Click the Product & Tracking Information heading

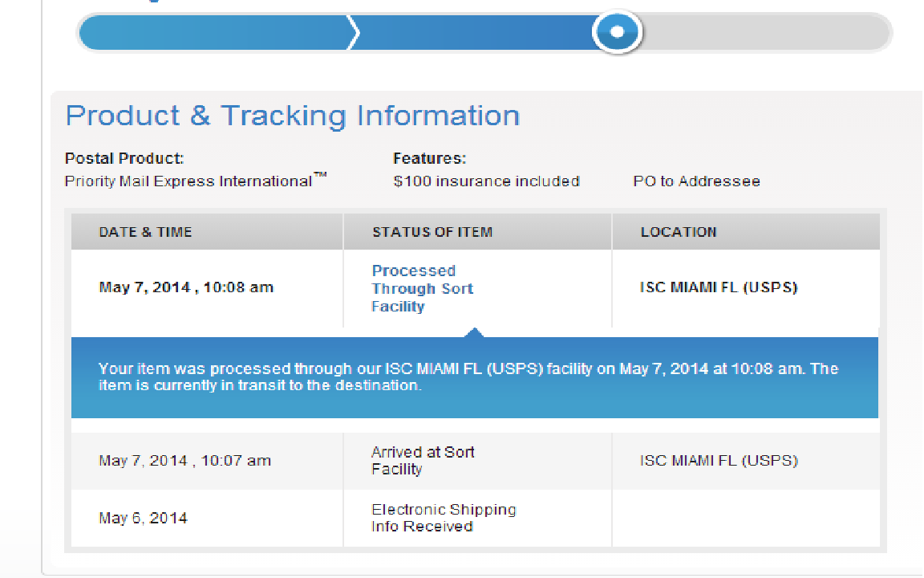(x=292, y=116)
